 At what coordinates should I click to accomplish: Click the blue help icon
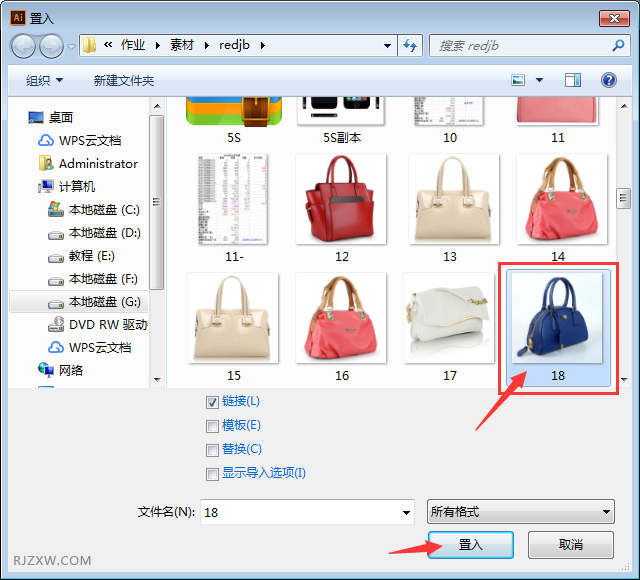(608, 80)
